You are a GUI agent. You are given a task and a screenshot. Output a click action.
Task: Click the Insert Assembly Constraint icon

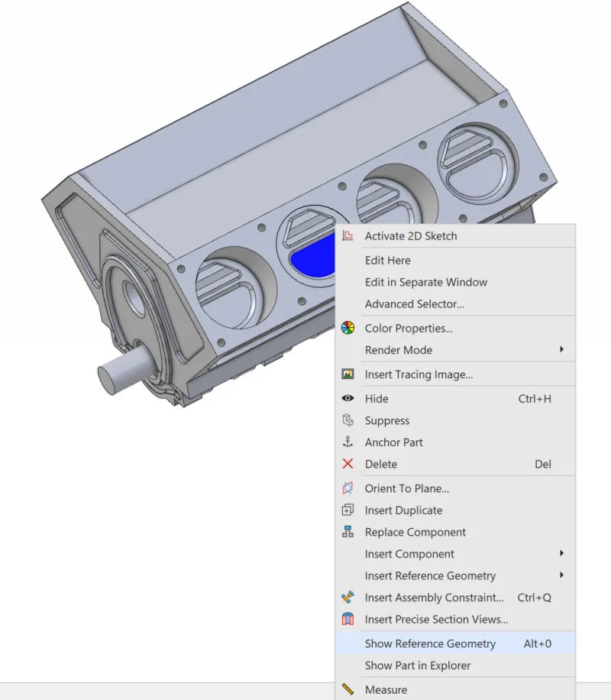pyautogui.click(x=348, y=598)
